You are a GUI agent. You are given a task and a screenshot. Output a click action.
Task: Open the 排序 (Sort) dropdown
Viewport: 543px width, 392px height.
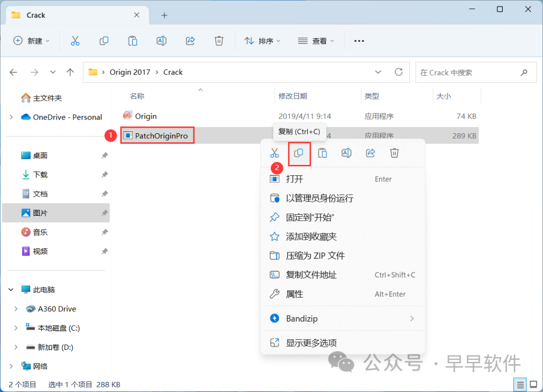262,41
